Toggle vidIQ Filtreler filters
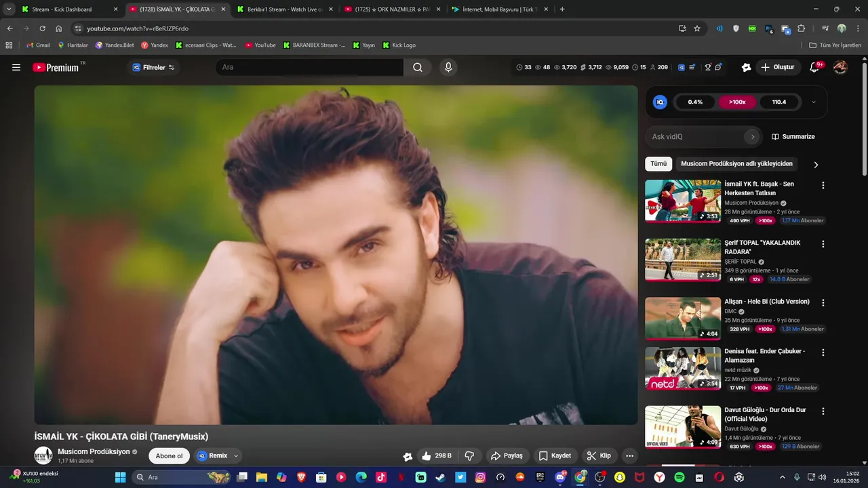 (153, 67)
